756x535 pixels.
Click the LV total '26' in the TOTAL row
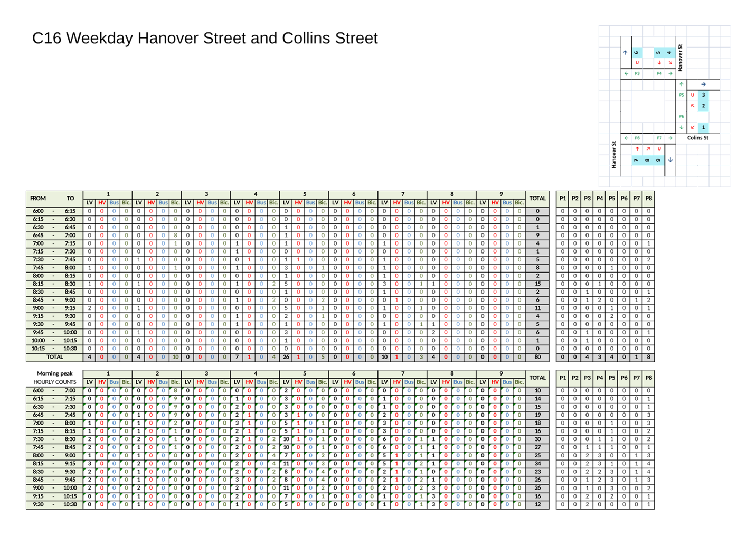(286, 357)
